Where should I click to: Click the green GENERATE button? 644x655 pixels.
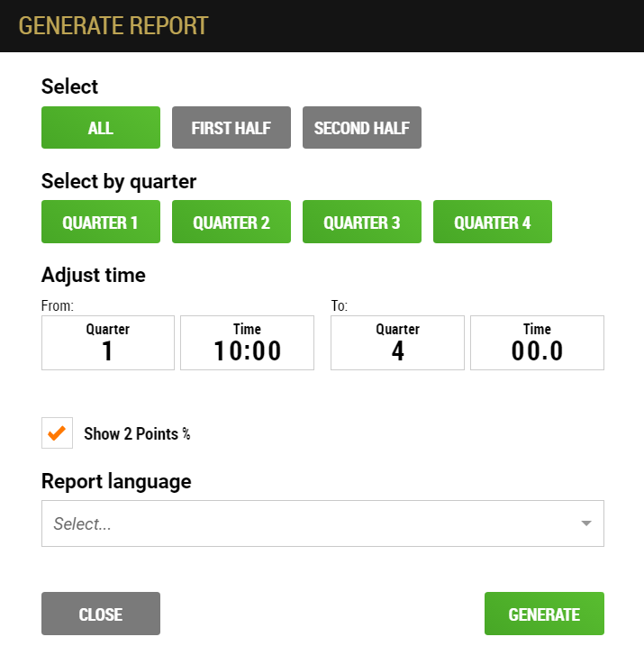point(544,614)
